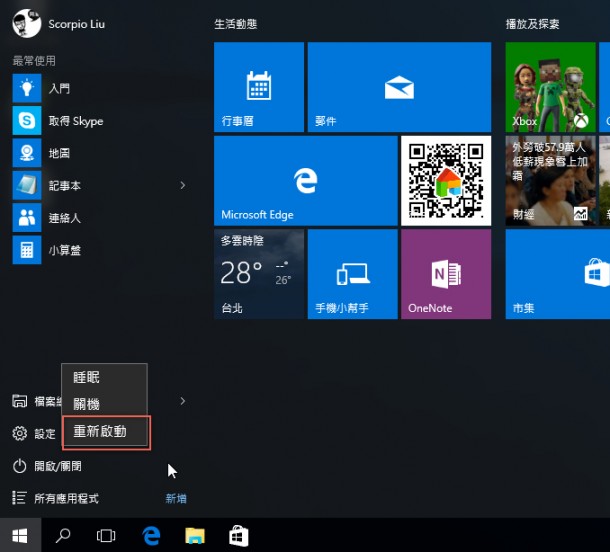Click the Store icon on taskbar
This screenshot has height=552, width=610.
pyautogui.click(x=238, y=536)
